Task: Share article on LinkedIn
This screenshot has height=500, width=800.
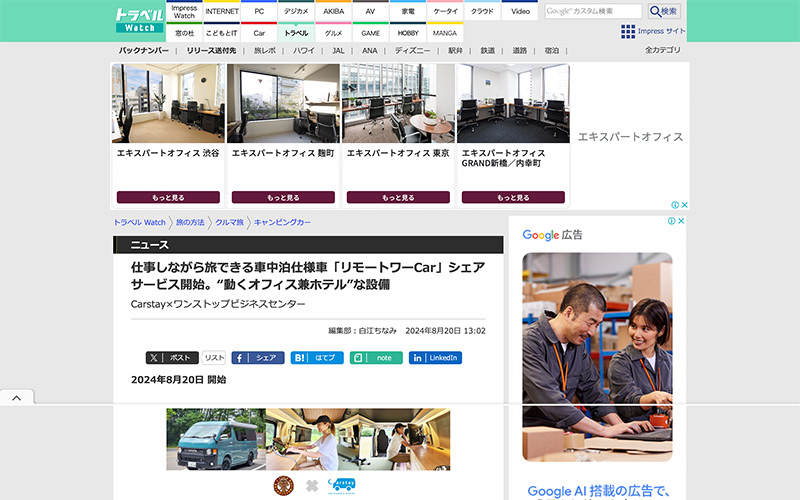Action: 435,358
